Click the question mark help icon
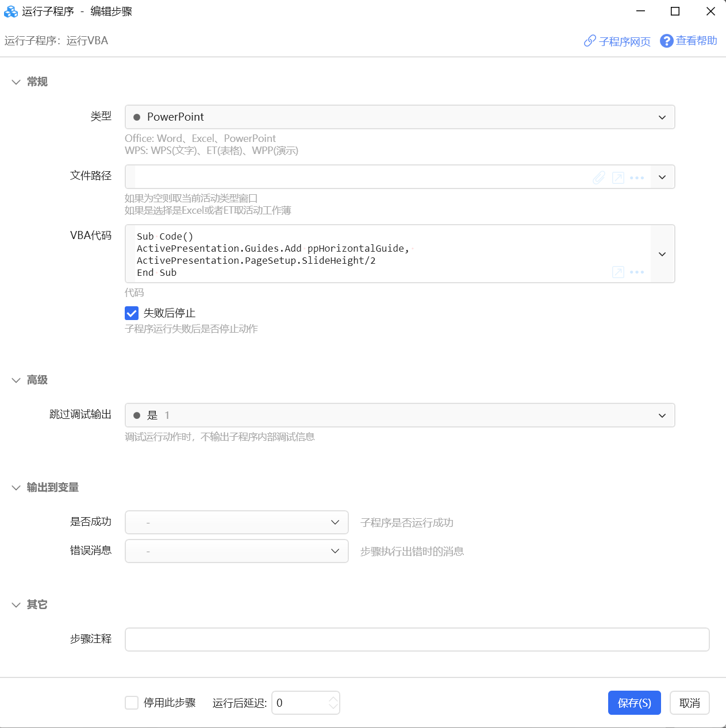Image resolution: width=726 pixels, height=728 pixels. pyautogui.click(x=666, y=41)
